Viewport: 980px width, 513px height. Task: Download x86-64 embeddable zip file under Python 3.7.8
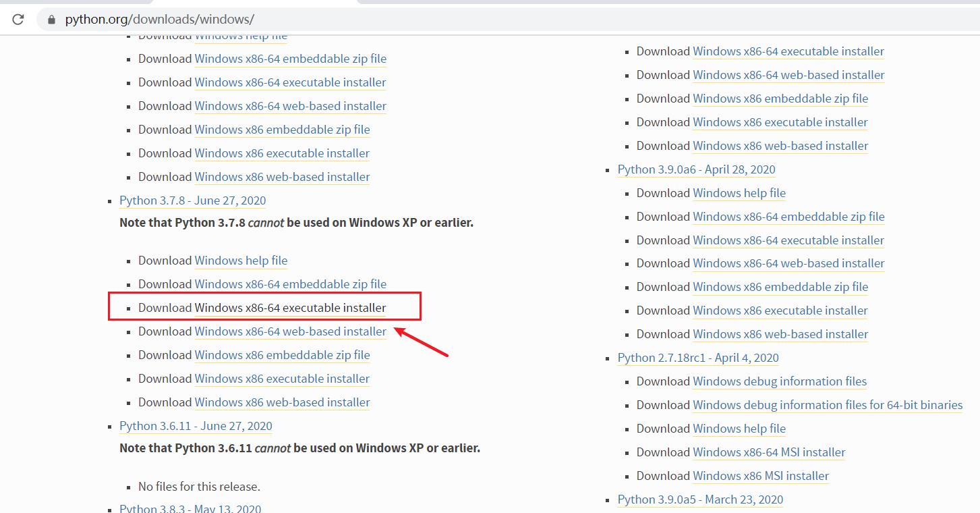pos(291,284)
